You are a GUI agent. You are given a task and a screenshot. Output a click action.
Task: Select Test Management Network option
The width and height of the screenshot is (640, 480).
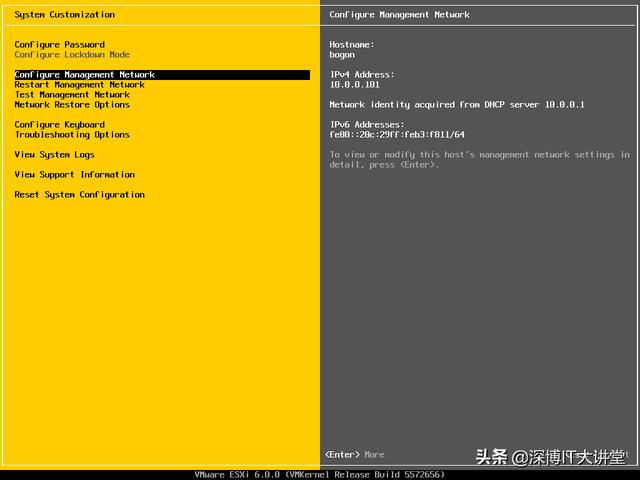72,95
